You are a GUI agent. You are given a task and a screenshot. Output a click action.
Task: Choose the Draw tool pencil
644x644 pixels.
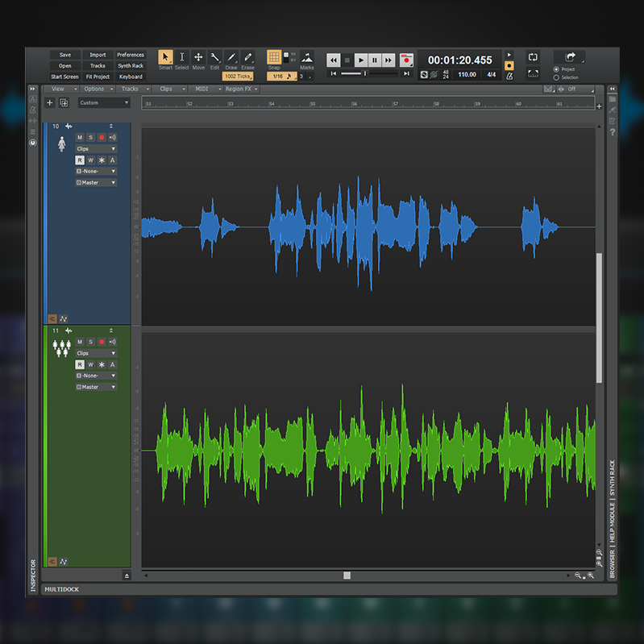tap(231, 57)
